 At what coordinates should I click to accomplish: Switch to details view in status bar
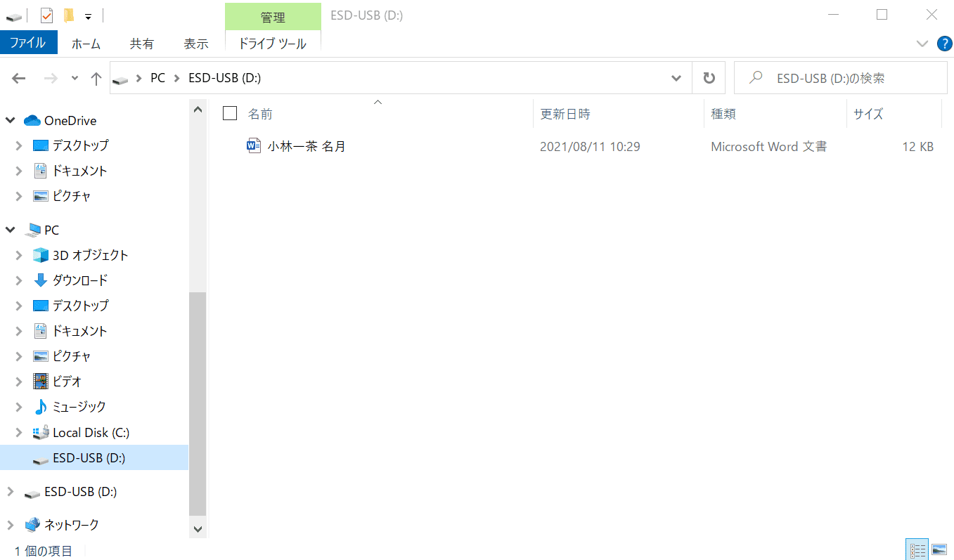tap(917, 550)
